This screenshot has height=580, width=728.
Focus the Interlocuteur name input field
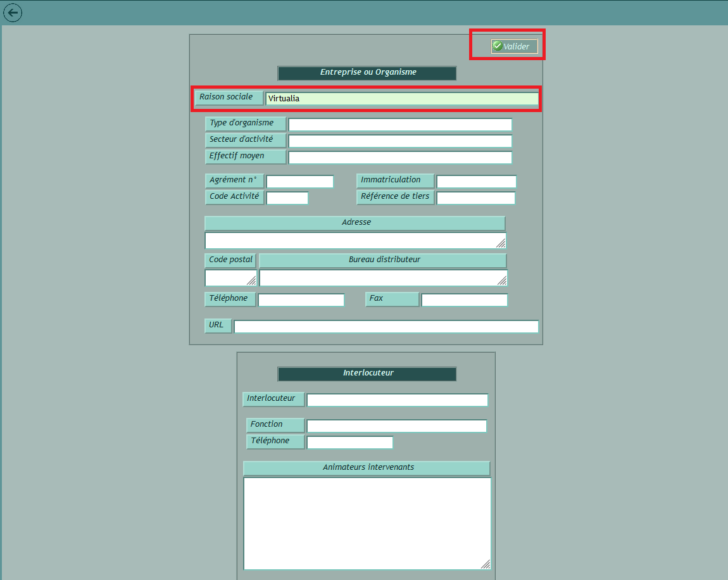[397, 400]
